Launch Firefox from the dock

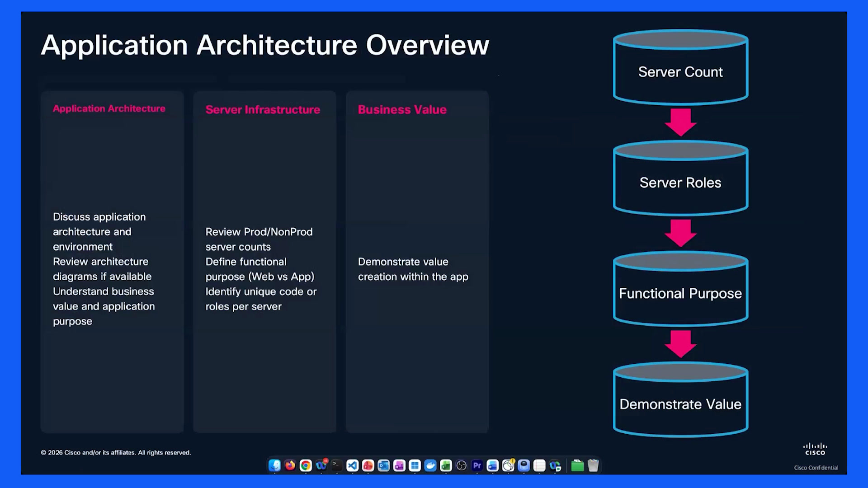click(x=290, y=465)
